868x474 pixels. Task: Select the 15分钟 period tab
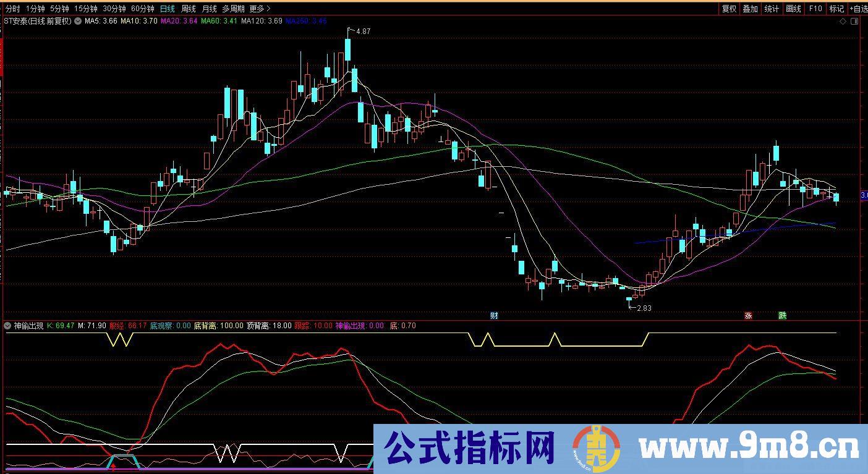coord(86,9)
